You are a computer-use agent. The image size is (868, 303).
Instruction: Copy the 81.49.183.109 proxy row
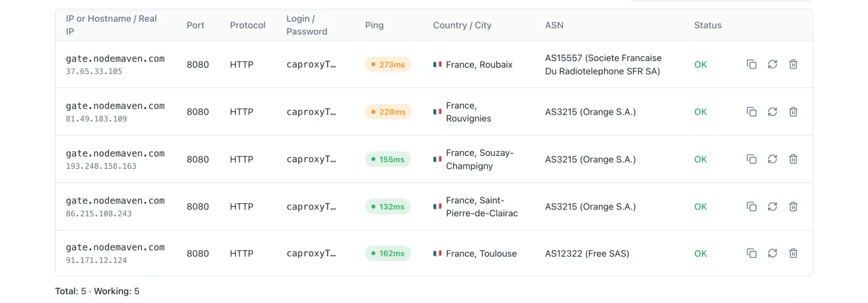coord(751,112)
